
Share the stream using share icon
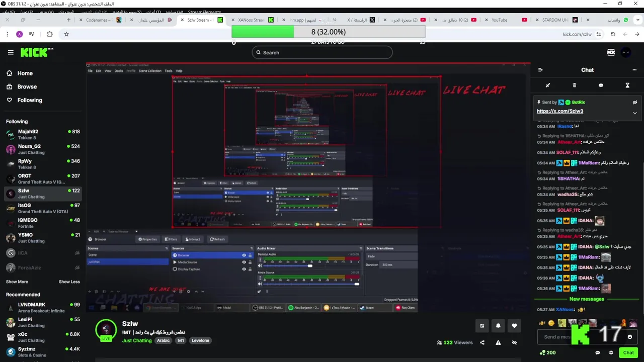[x=482, y=342]
